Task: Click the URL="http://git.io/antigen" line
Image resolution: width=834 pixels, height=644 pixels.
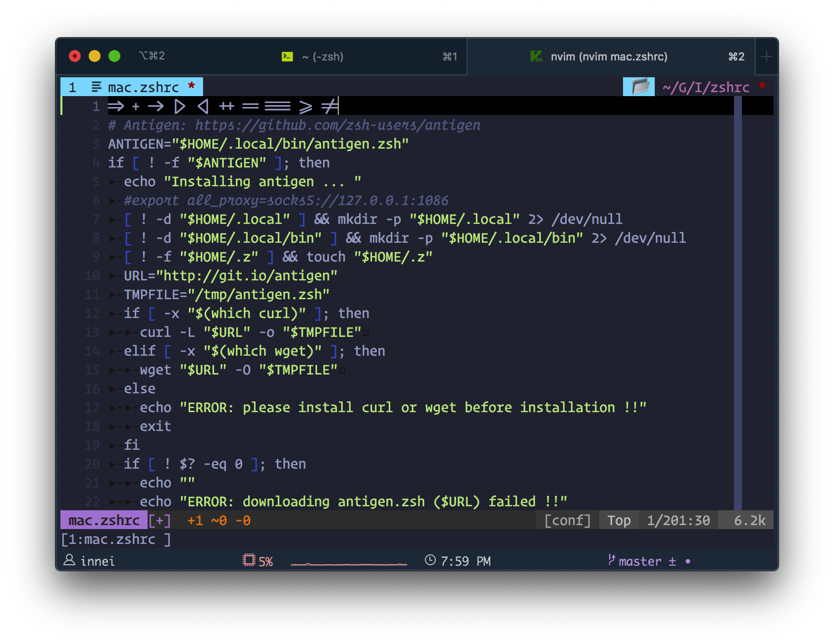Action: click(x=231, y=276)
